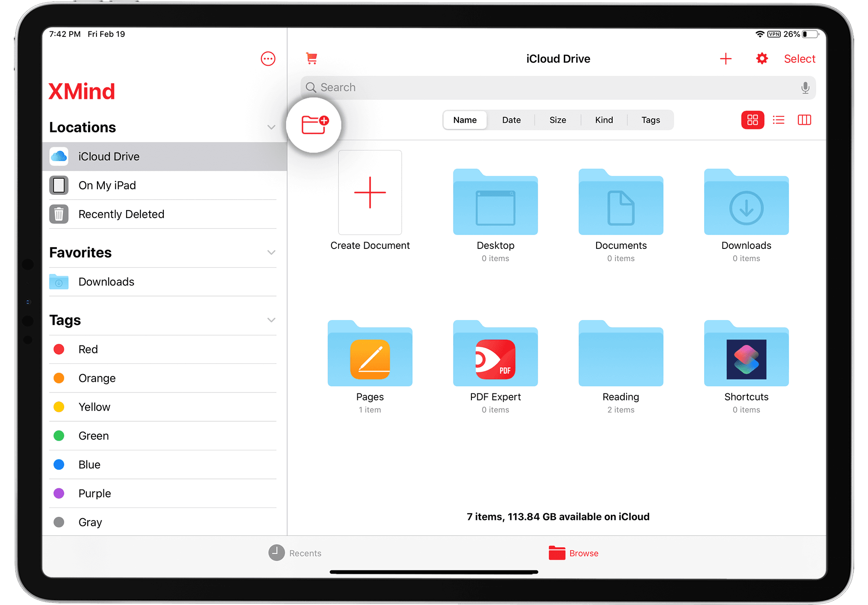Open the shopping cart store icon

[312, 58]
